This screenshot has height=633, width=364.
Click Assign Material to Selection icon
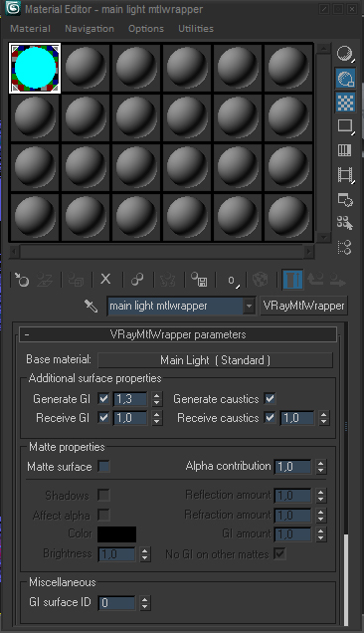76,280
